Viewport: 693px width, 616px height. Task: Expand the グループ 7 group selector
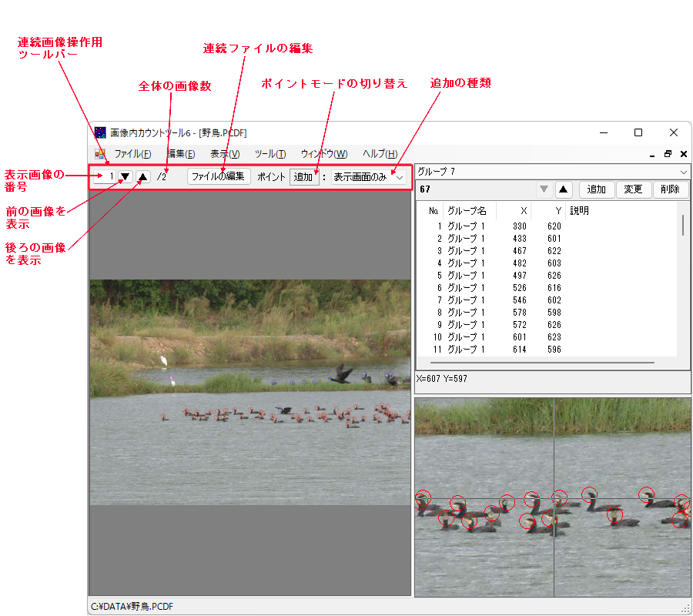[x=683, y=172]
